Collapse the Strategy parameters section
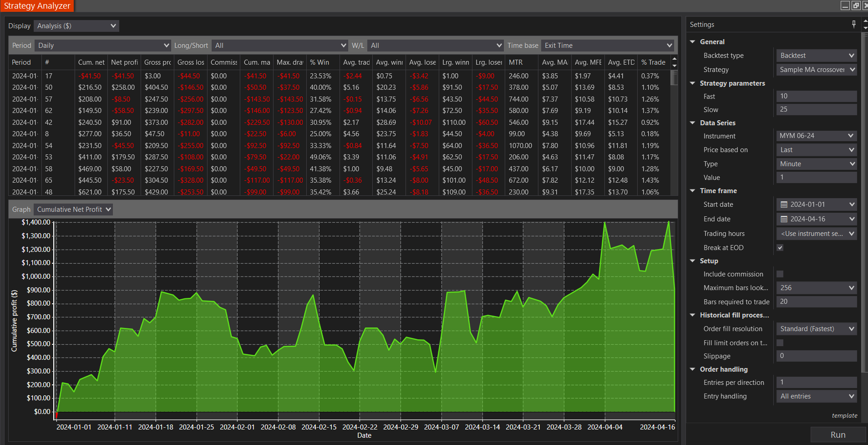This screenshot has height=445, width=868. pos(693,83)
